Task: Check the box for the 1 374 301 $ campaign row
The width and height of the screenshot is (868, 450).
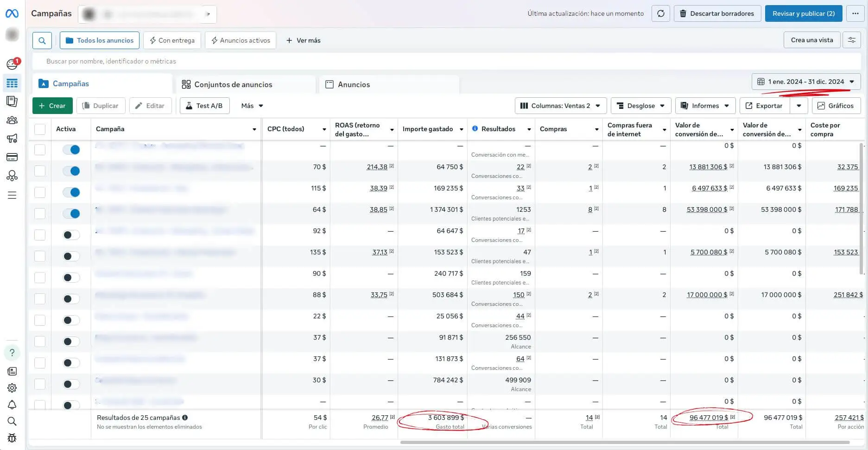Action: 40,214
